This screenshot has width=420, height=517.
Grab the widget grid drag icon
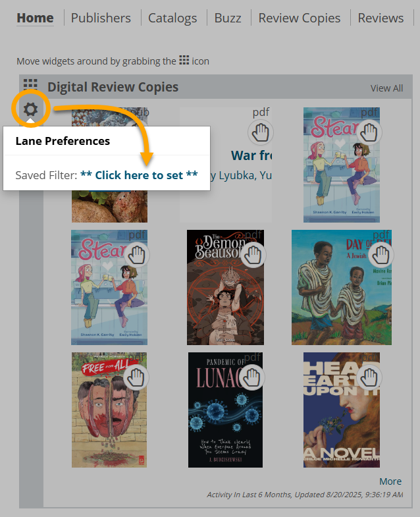[30, 86]
